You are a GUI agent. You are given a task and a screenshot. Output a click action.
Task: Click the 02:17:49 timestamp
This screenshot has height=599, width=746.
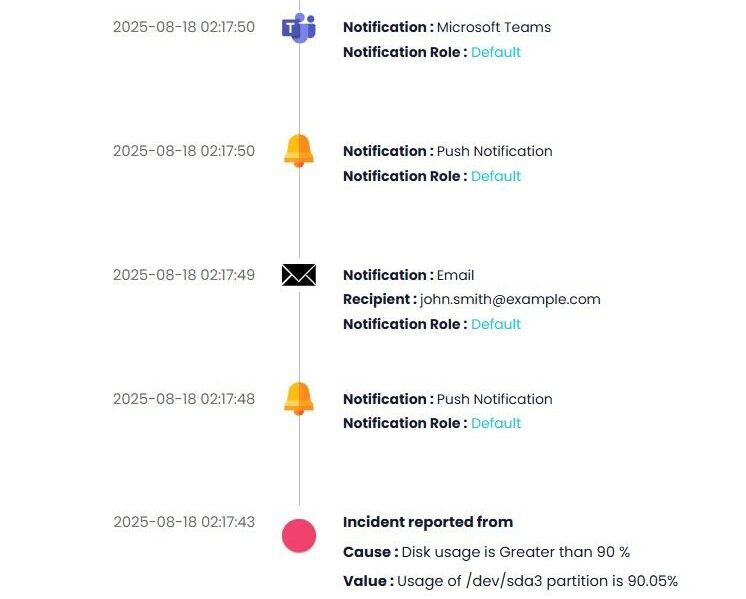click(x=184, y=275)
